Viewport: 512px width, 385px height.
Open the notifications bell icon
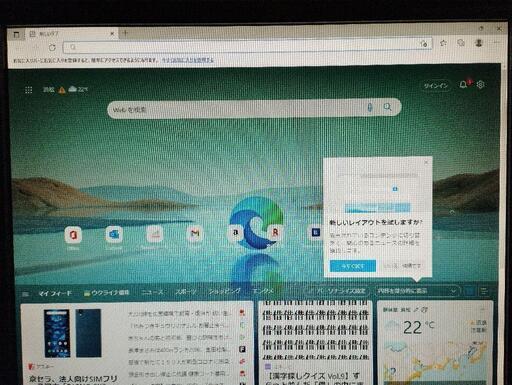[x=463, y=85]
